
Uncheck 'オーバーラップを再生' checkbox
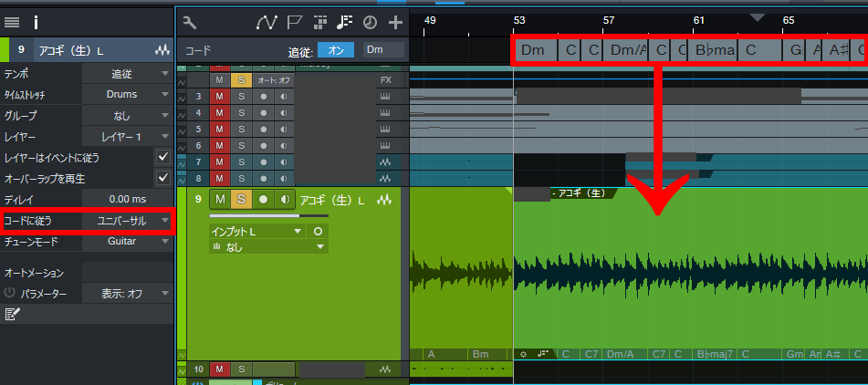pyautogui.click(x=163, y=178)
